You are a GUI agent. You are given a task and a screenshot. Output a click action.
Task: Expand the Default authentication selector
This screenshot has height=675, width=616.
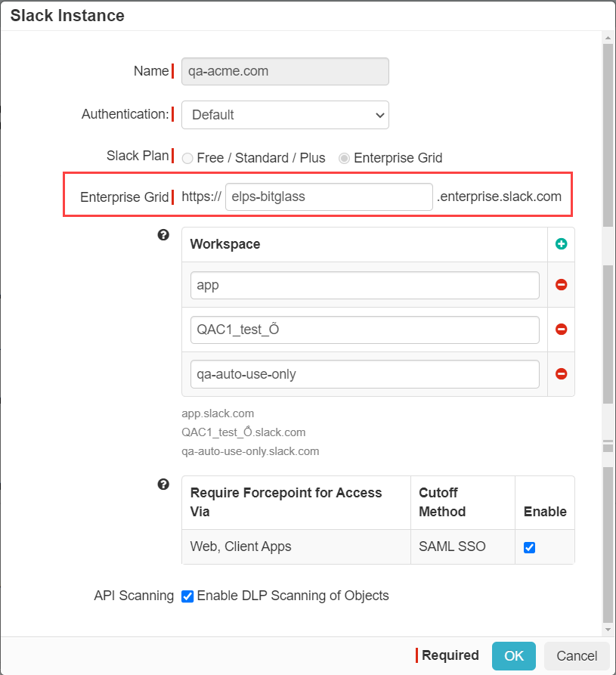285,115
